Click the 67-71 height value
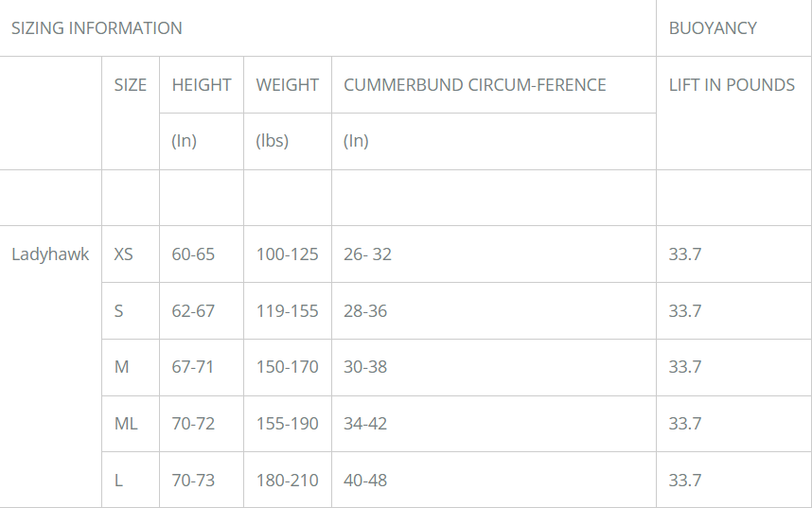The image size is (812, 508). point(193,367)
